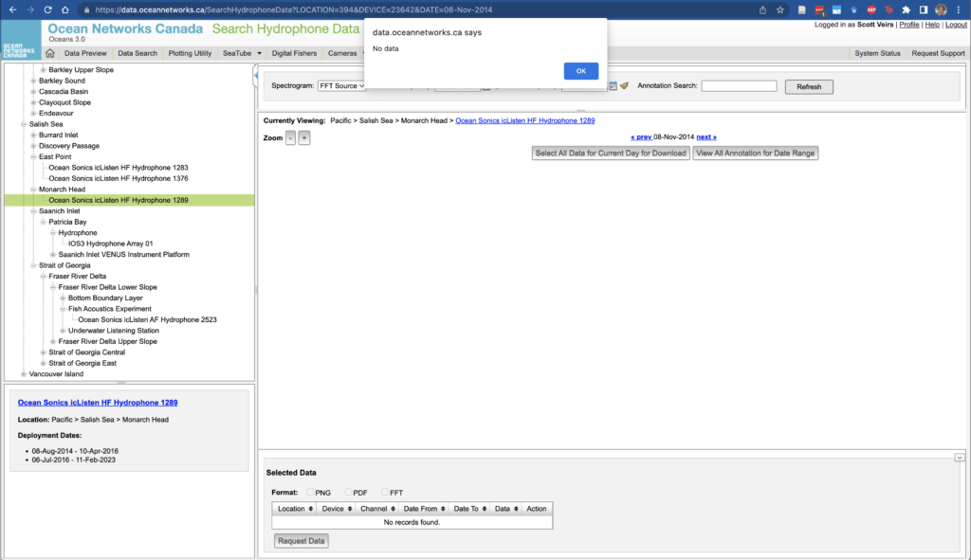This screenshot has height=560, width=971.
Task: View site information via the padlock icon
Action: click(x=86, y=9)
